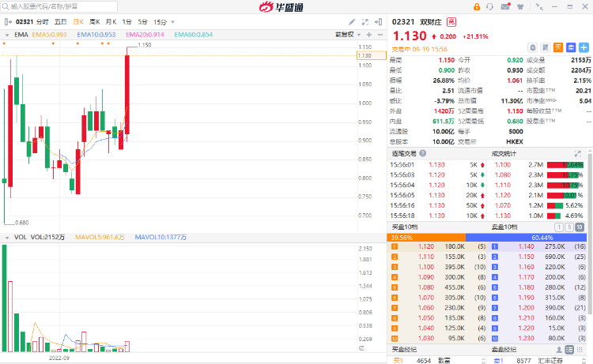Expand the chart to fullscreen

(365, 22)
